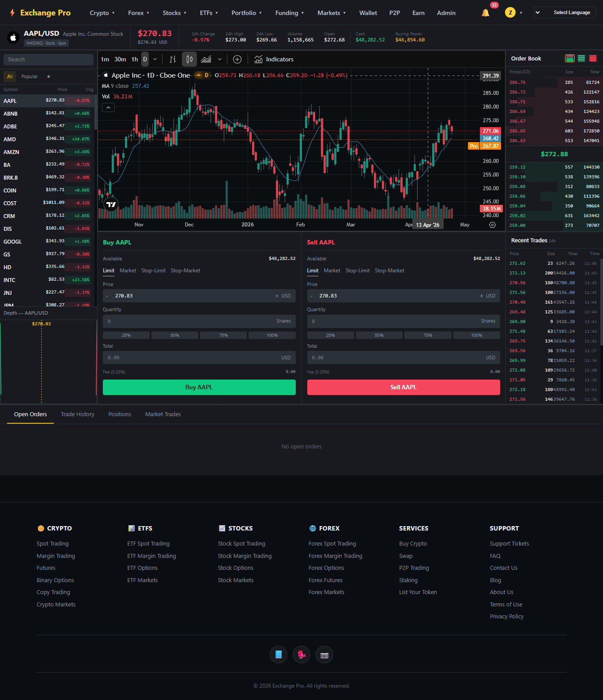The width and height of the screenshot is (603, 700).
Task: Click the Exchange Pro lightning logo
Action: tap(12, 13)
